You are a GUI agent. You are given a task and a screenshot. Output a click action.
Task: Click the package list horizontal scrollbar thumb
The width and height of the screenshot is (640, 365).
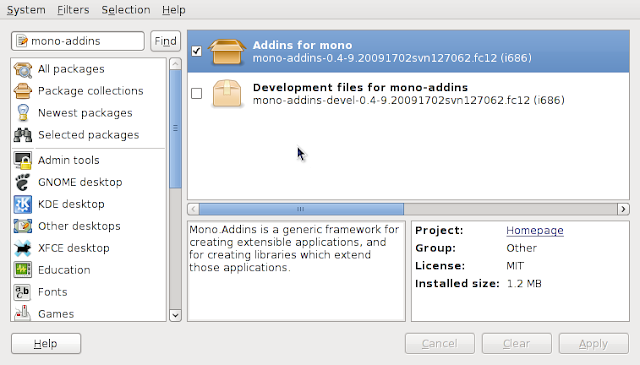[301, 209]
